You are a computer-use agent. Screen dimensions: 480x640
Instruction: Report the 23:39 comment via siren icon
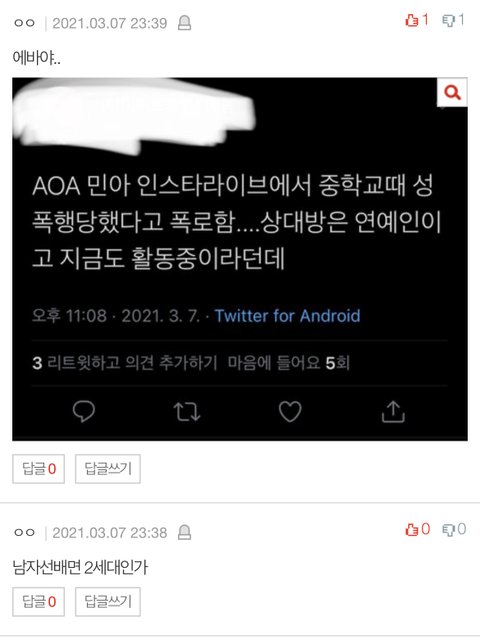coord(184,23)
